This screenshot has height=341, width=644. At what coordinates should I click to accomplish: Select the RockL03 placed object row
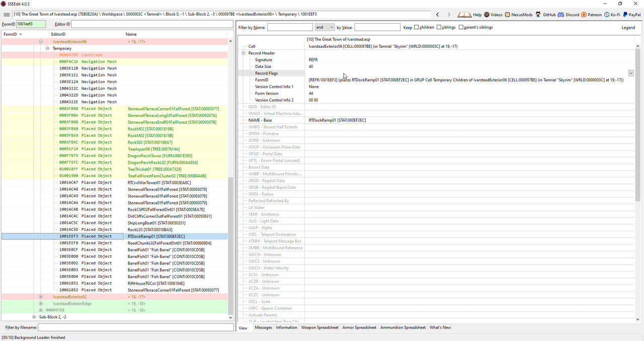click(115, 229)
